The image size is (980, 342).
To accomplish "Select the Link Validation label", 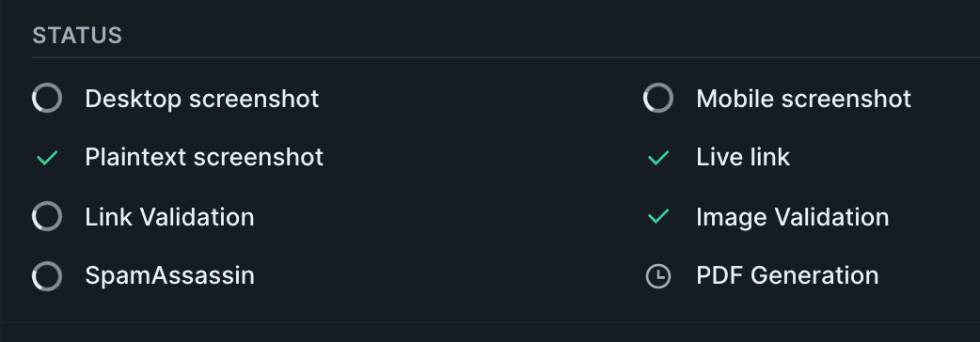I will pyautogui.click(x=170, y=217).
